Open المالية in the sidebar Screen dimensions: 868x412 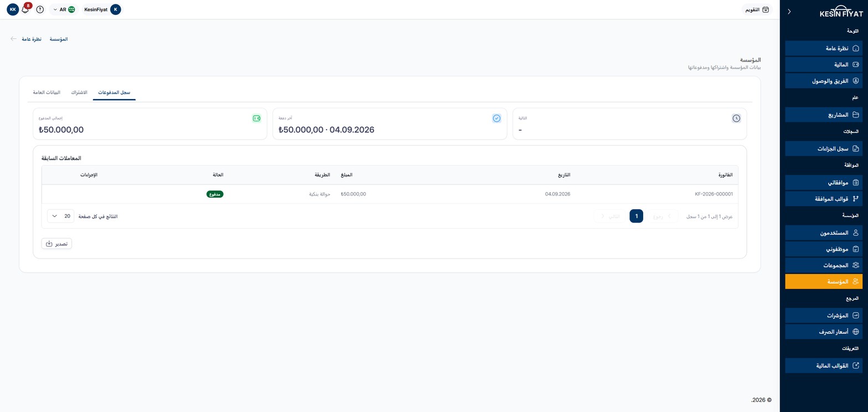[x=824, y=65]
